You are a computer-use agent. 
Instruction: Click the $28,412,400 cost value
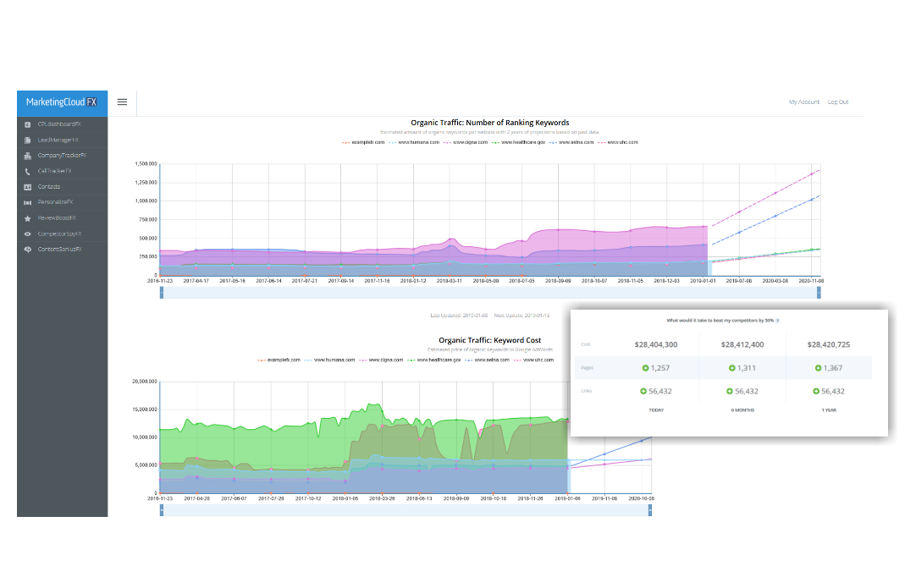click(742, 345)
